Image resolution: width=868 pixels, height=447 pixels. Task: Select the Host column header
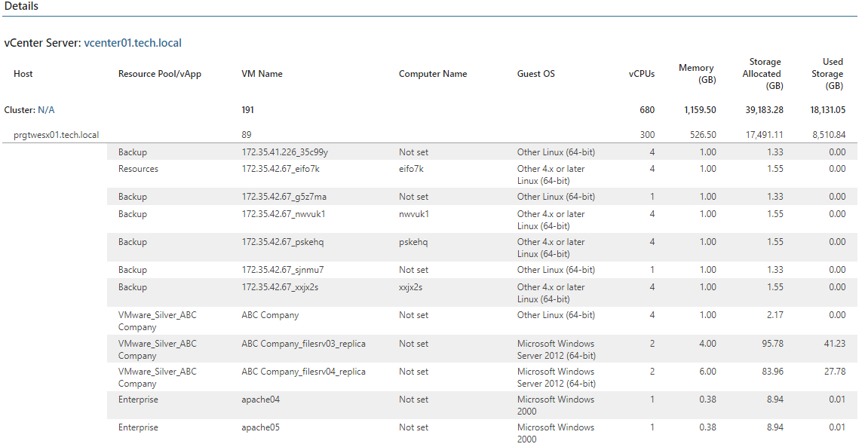click(x=23, y=74)
